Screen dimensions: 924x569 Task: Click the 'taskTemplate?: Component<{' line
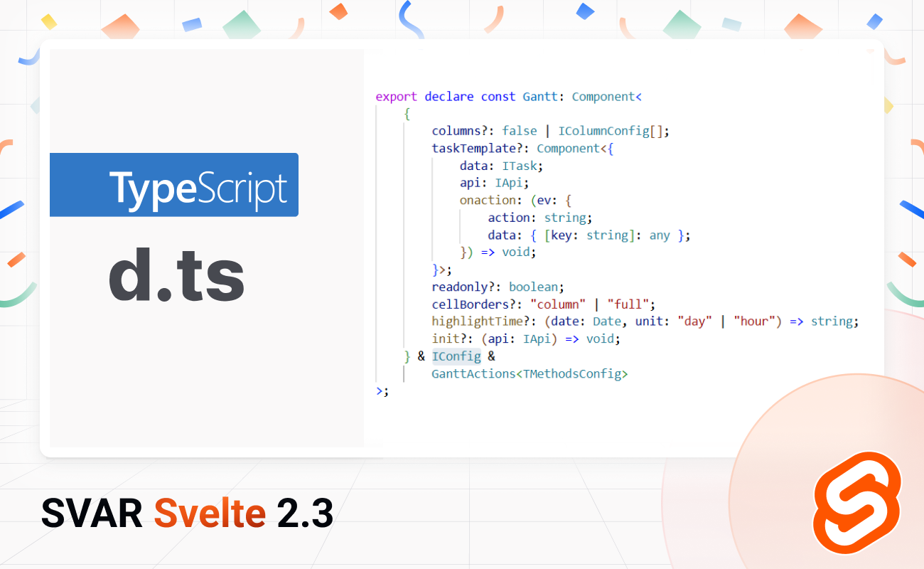coord(522,149)
